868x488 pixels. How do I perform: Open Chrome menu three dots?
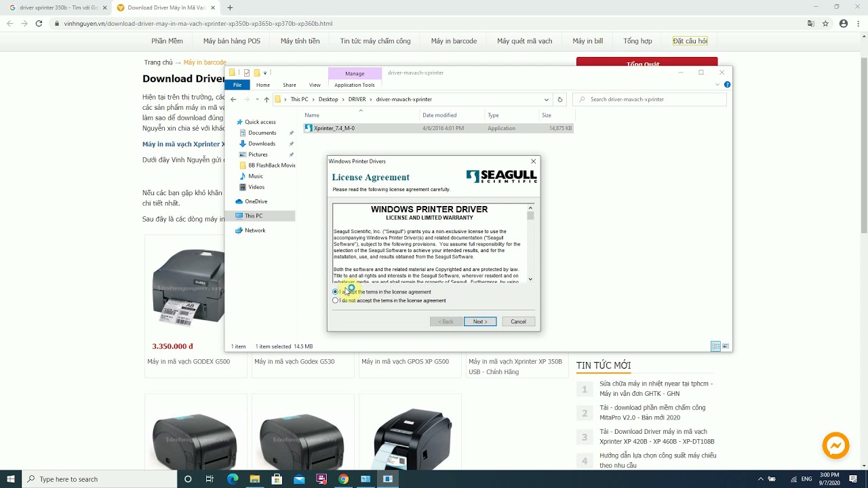click(859, 23)
